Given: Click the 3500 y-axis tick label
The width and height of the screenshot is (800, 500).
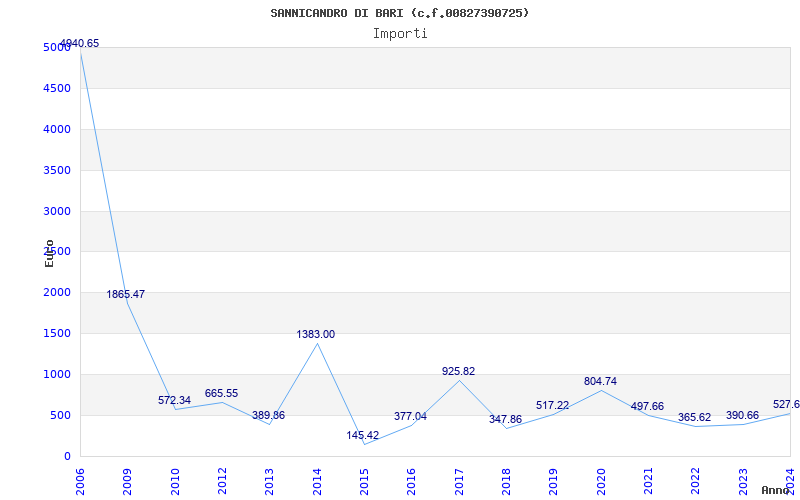Looking at the screenshot, I should tap(57, 170).
